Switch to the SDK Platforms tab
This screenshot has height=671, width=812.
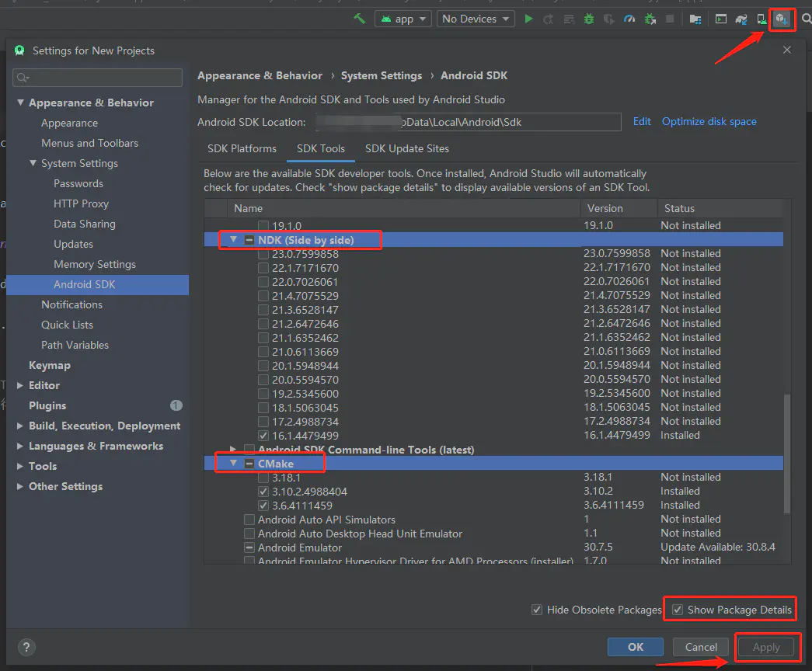pyautogui.click(x=242, y=148)
